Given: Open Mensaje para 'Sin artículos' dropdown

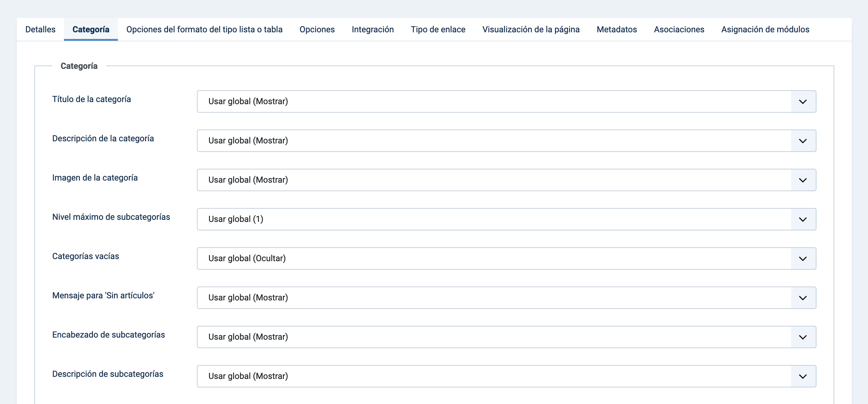Looking at the screenshot, I should 506,298.
